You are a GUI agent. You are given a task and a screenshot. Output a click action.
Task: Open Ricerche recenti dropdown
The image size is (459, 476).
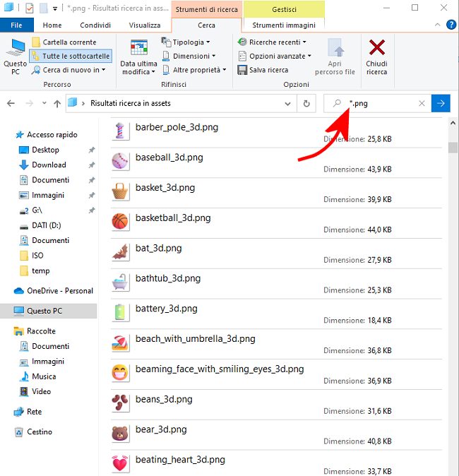272,42
